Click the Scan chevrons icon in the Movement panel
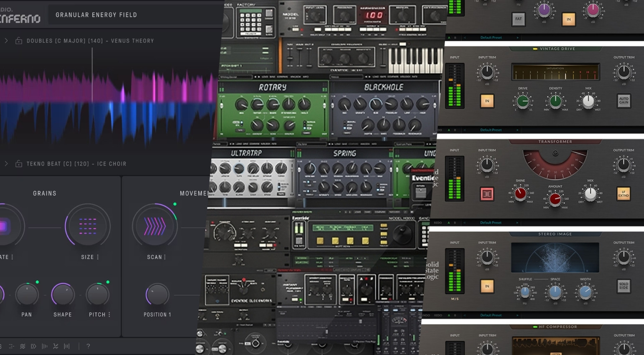644x355 pixels. [155, 226]
